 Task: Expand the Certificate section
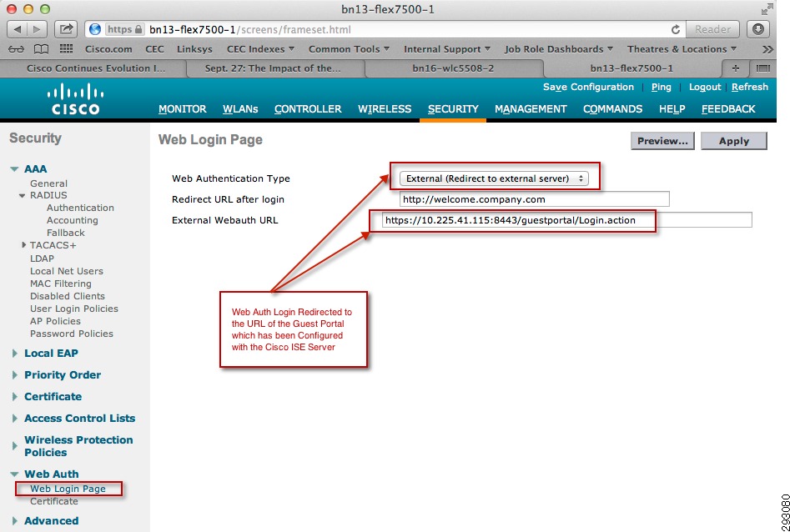(15, 397)
